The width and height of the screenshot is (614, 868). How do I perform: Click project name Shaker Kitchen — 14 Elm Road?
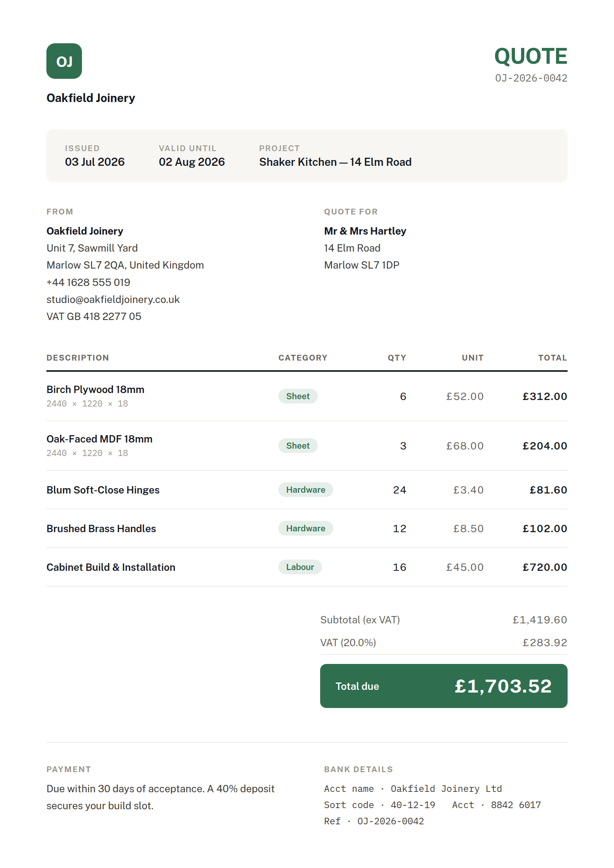click(335, 162)
